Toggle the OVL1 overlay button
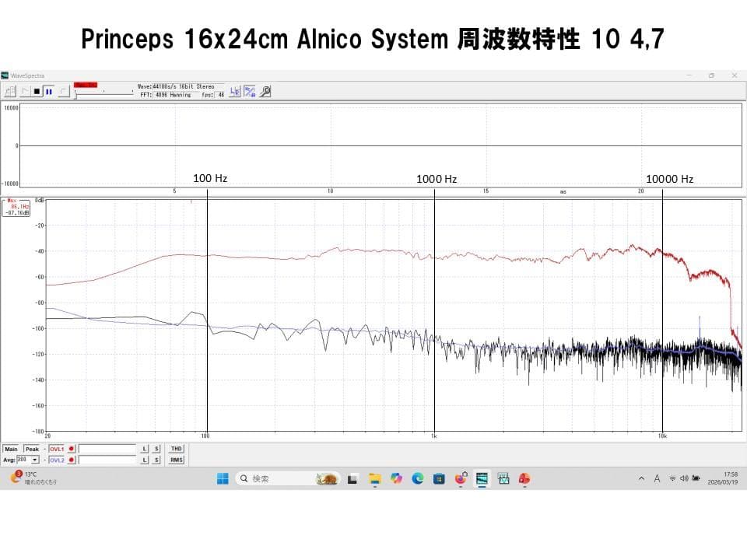 56,449
